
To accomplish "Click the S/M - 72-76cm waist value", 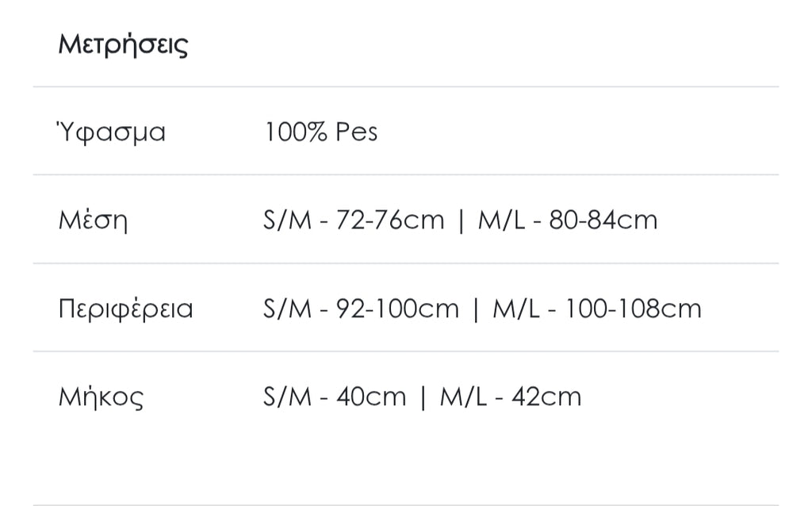I will (353, 220).
